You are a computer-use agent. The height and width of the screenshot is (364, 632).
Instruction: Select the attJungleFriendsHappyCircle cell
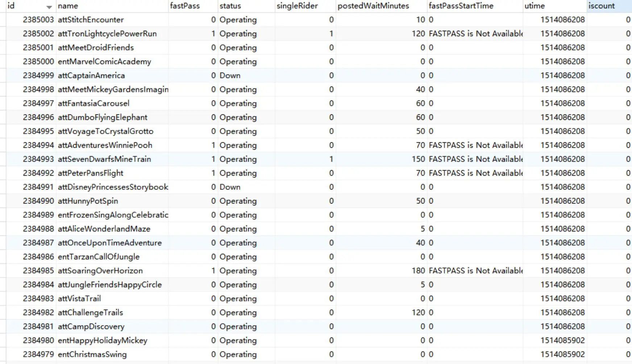point(112,285)
